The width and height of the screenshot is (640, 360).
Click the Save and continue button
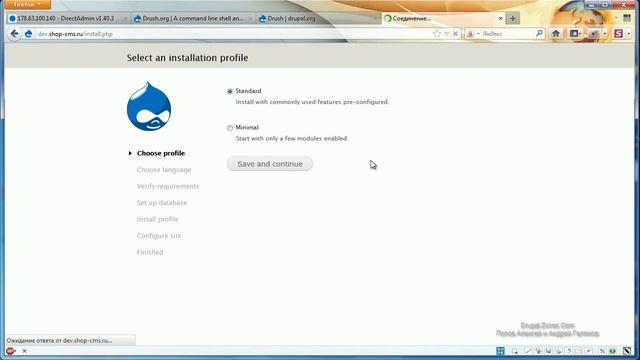[x=270, y=164]
